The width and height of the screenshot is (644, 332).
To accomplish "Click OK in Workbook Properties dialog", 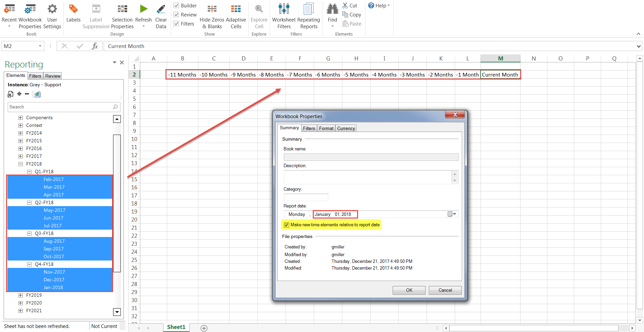I will 409,290.
